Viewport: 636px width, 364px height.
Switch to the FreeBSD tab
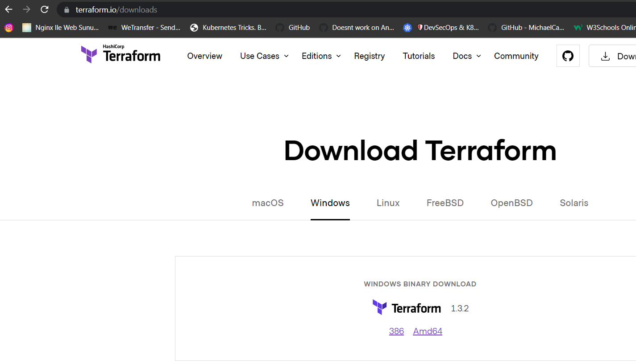pos(445,203)
